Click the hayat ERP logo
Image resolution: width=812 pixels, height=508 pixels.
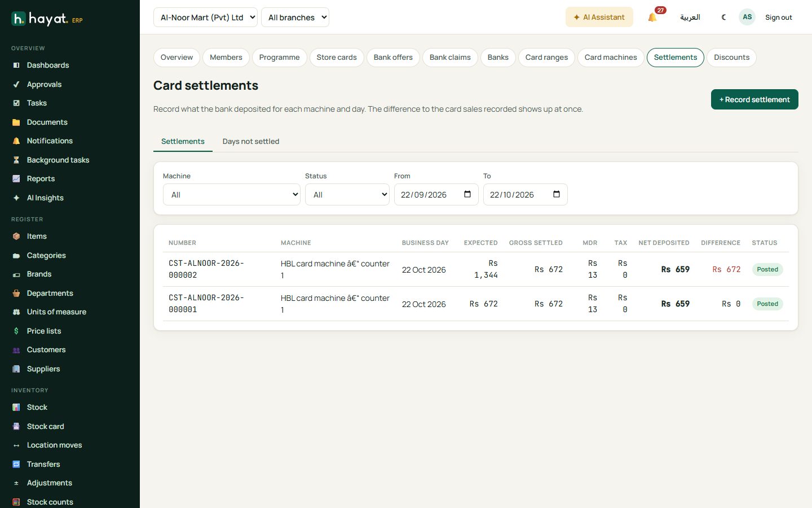pos(47,19)
